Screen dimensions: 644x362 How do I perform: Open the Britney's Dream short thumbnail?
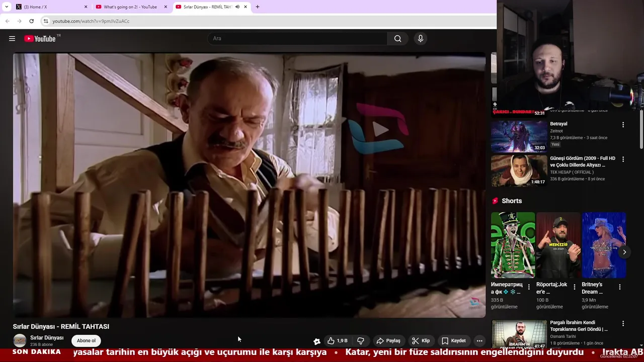click(x=604, y=245)
